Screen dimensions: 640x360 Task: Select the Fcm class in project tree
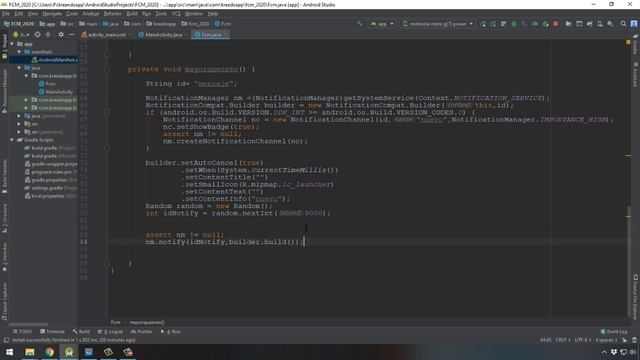pos(47,84)
